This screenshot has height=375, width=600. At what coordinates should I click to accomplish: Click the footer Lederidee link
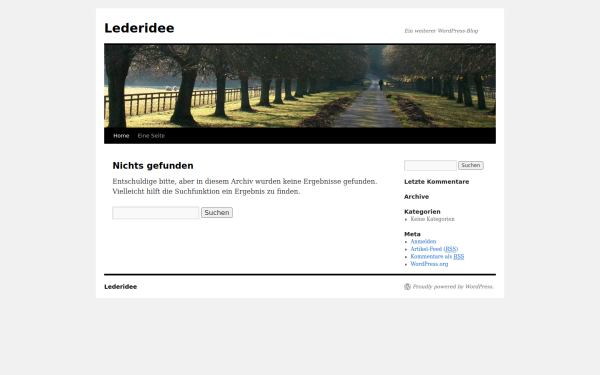(121, 287)
